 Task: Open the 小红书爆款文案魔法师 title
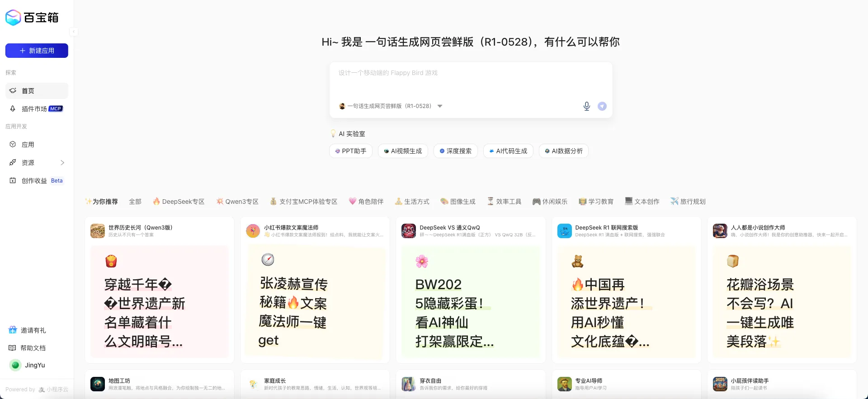[x=291, y=228]
